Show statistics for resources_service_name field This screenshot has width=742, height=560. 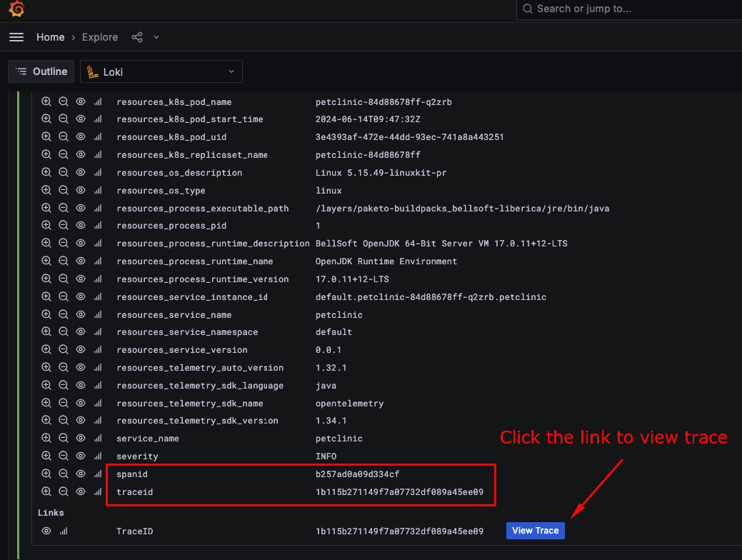98,315
